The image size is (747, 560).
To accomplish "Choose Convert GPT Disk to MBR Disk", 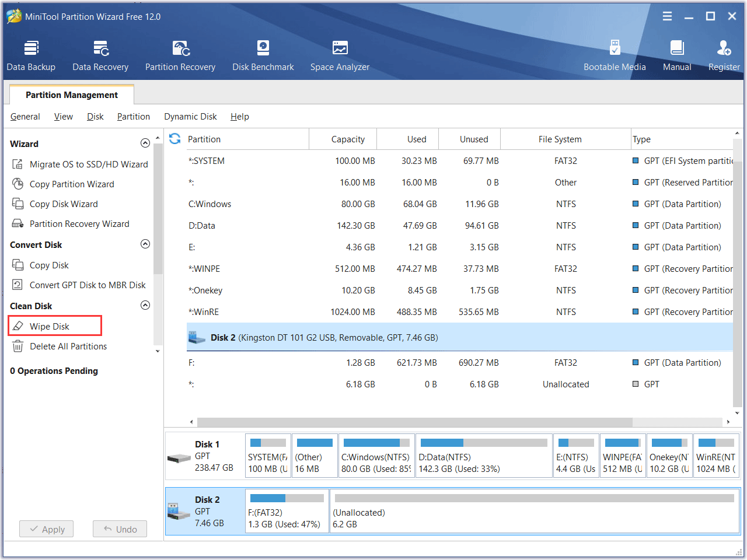I will (x=79, y=285).
